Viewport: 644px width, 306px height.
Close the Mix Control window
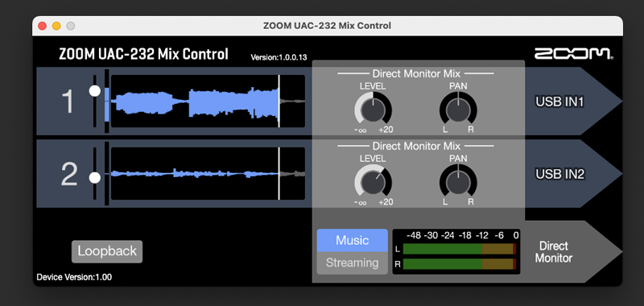pyautogui.click(x=43, y=26)
